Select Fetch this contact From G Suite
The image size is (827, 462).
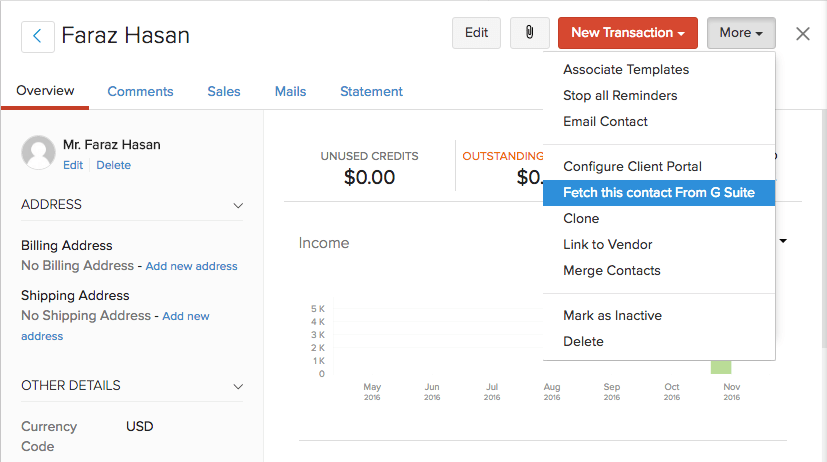(658, 193)
